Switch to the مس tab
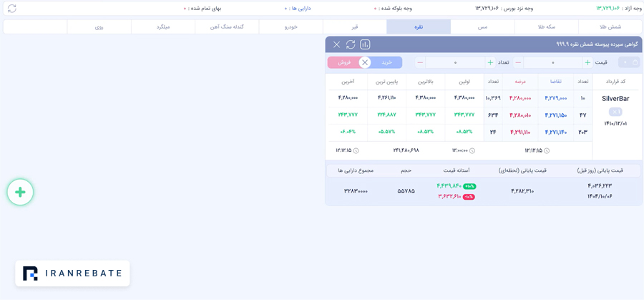Viewport: 644px width, 300px height. (x=482, y=26)
